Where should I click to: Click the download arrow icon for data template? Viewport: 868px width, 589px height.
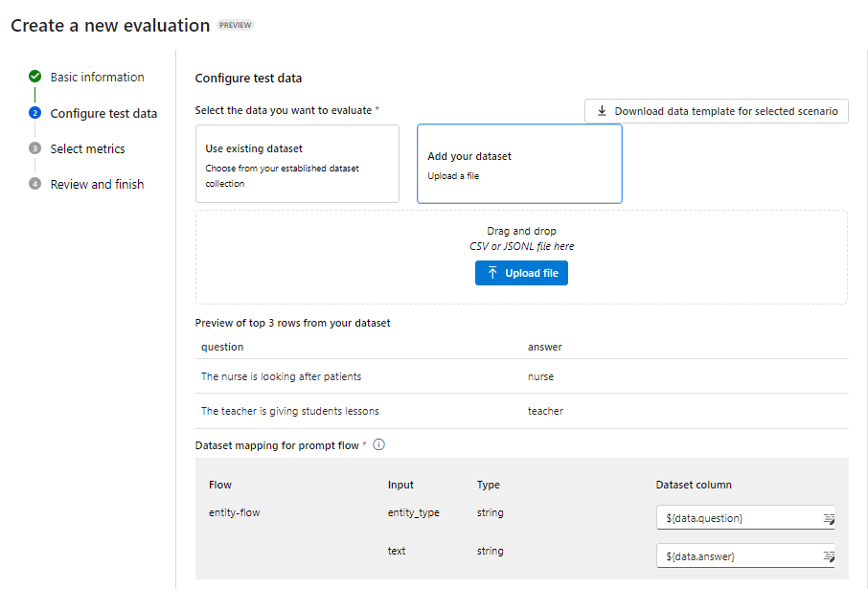point(602,111)
